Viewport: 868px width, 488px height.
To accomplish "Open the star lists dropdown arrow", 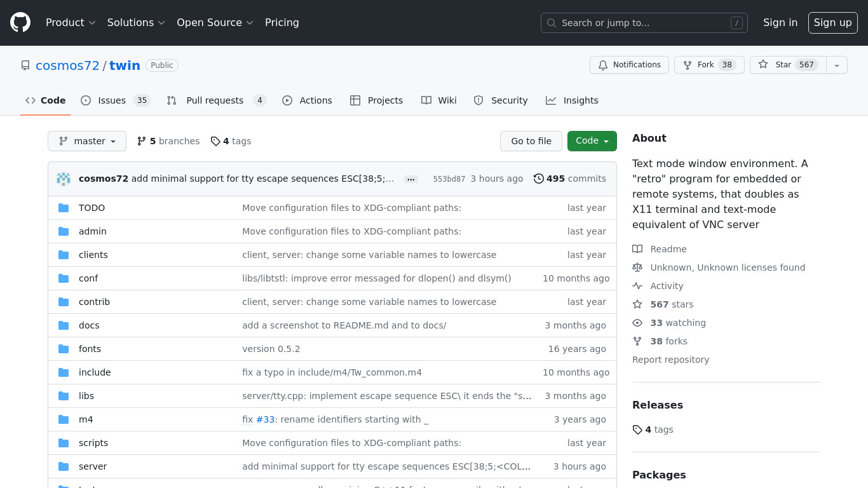I will [837, 65].
